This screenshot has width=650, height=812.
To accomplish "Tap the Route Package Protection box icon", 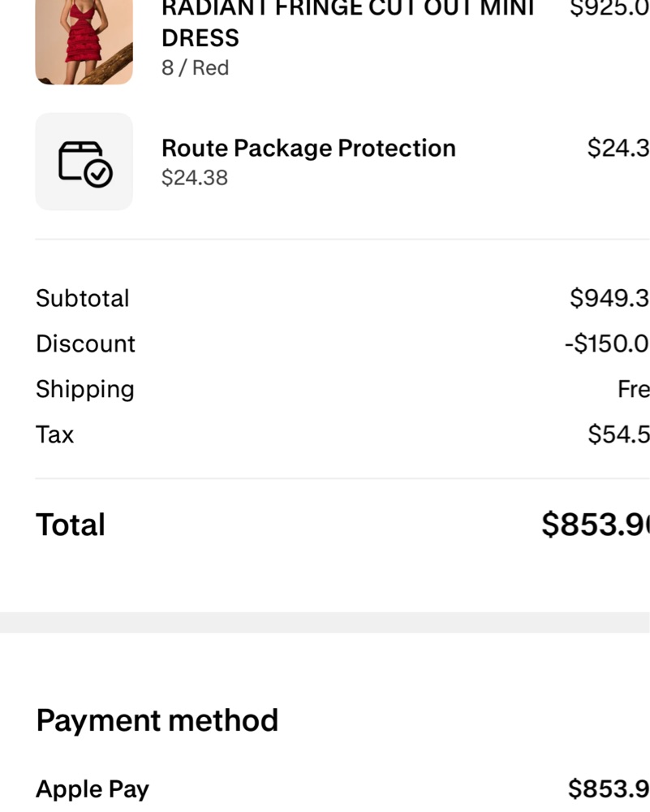I will 84,162.
